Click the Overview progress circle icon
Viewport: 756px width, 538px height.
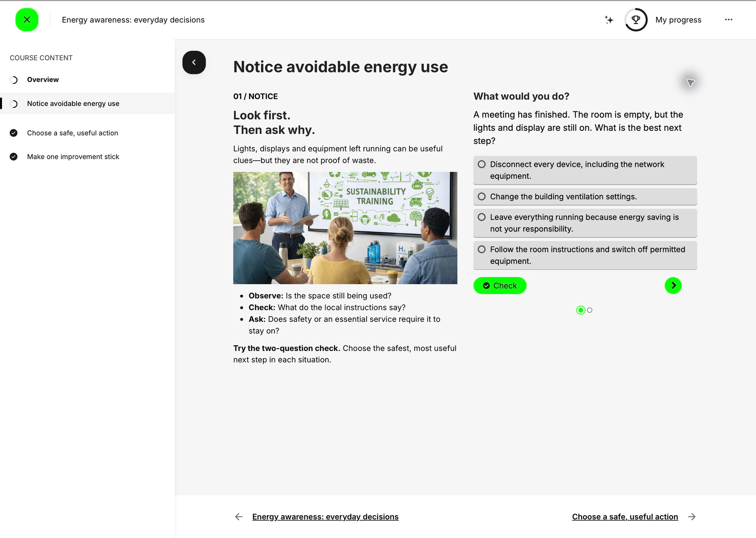14,80
